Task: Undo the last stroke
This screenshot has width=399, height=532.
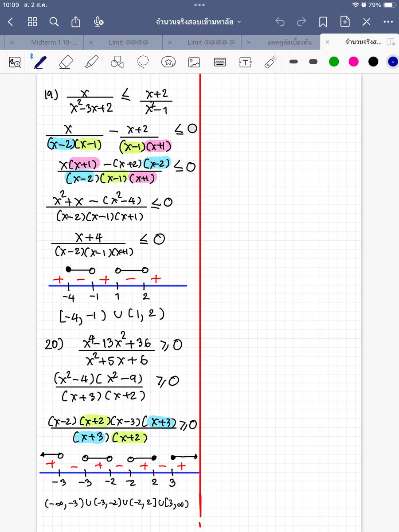Action: (280, 22)
